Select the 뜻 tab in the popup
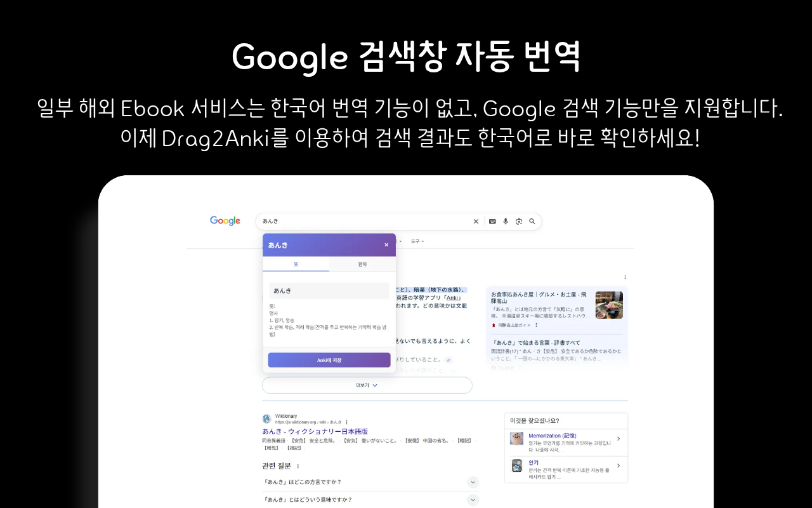The width and height of the screenshot is (812, 508). tap(296, 264)
